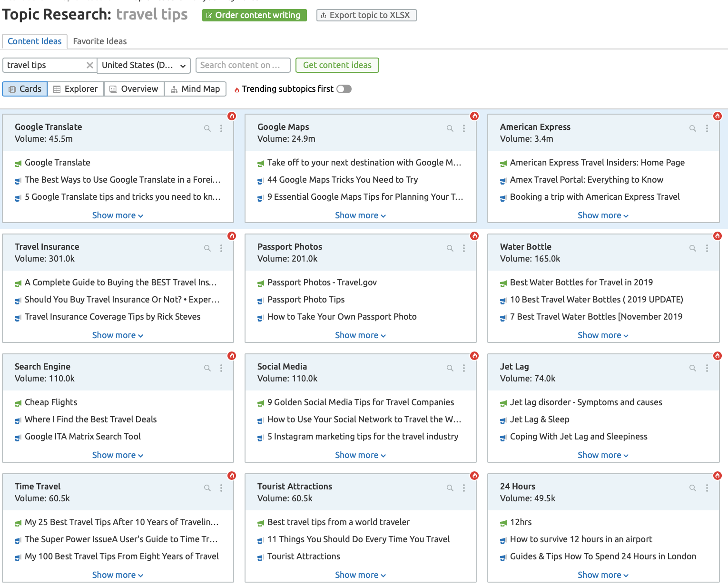Expand Show more on Google Translate card
Image resolution: width=728 pixels, height=585 pixels.
click(118, 215)
